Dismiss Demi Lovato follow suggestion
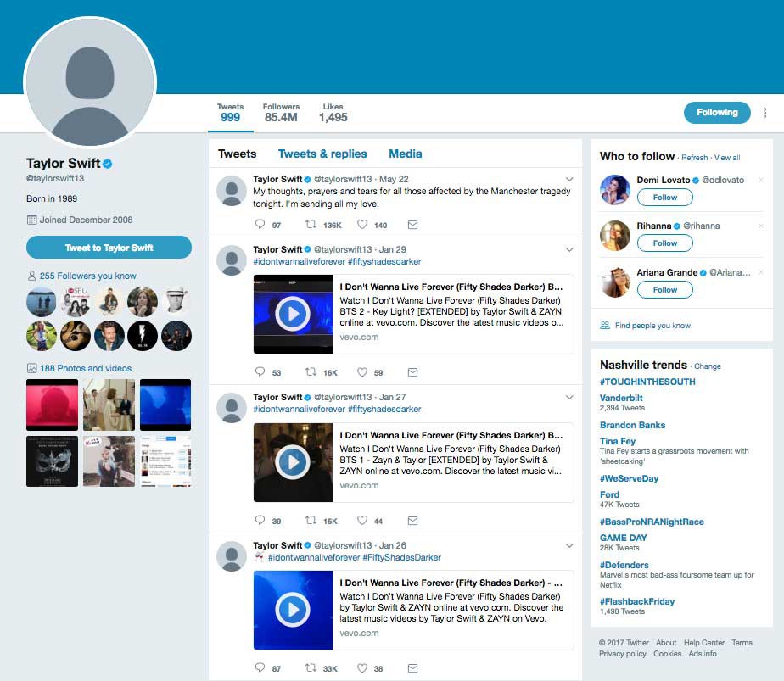Image resolution: width=784 pixels, height=681 pixels. [x=760, y=180]
